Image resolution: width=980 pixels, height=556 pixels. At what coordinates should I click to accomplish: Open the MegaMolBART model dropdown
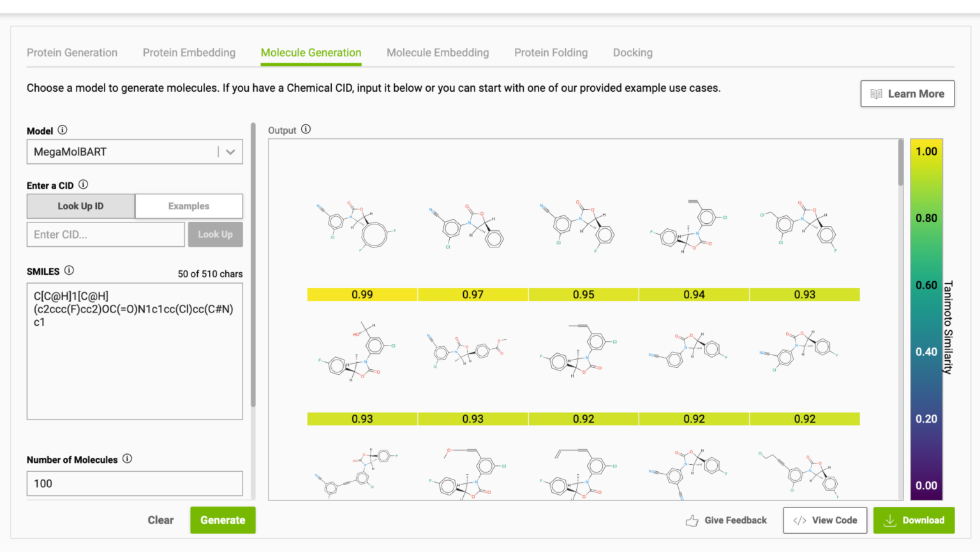[230, 152]
